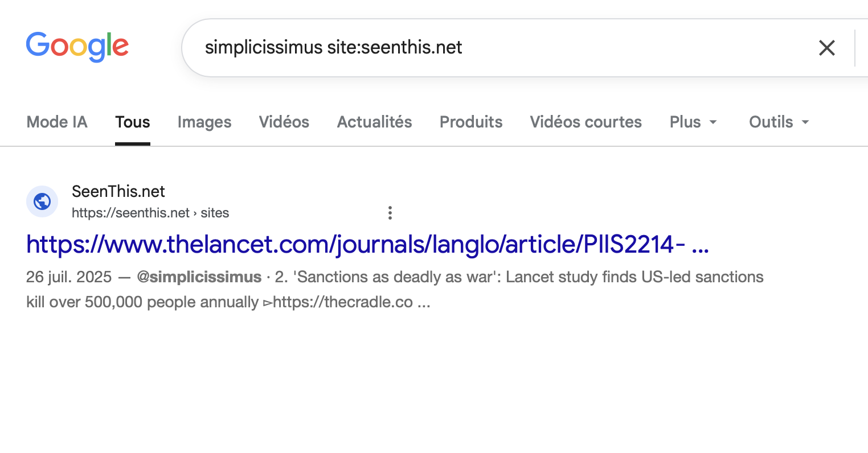868x453 pixels.
Task: Click the SeenThis.net globe favicon
Action: (x=42, y=201)
